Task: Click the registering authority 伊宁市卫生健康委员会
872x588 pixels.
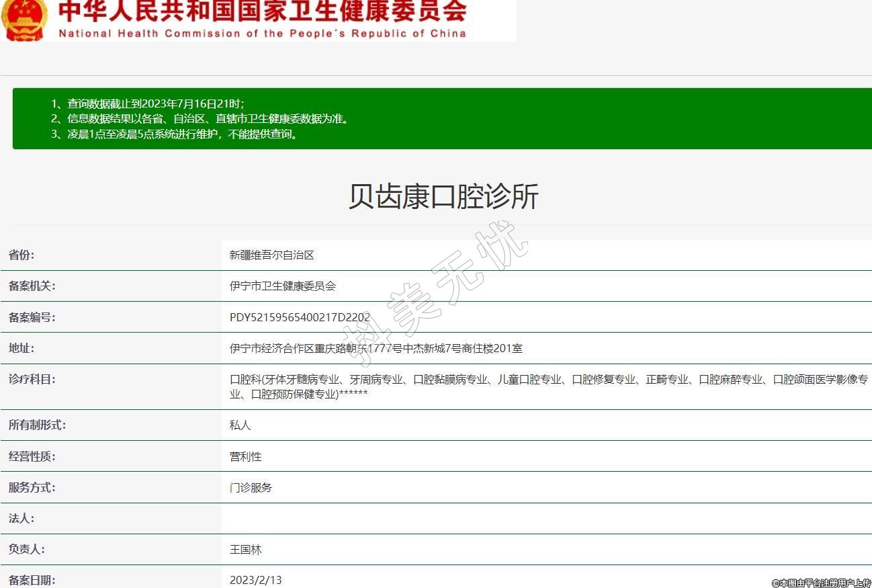Action: click(283, 286)
